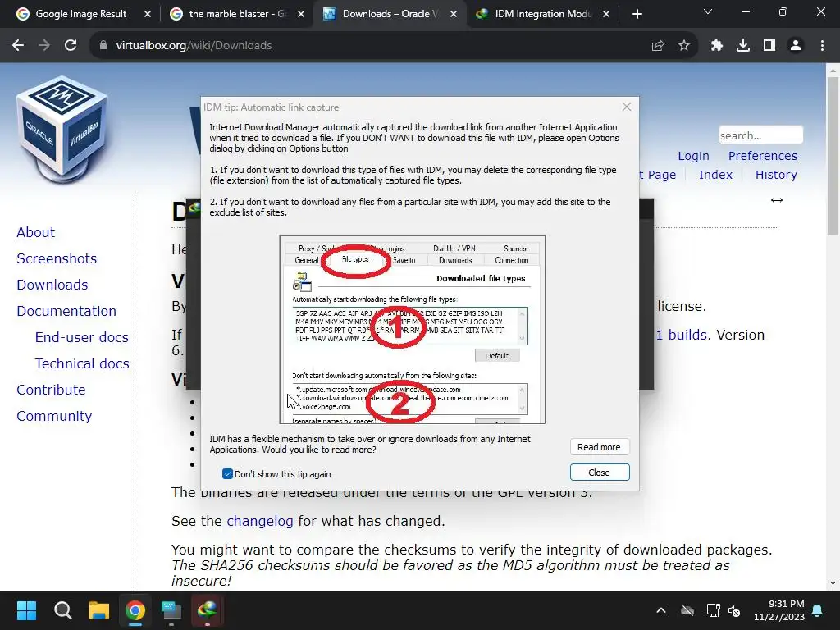Open Windows taskbar search
The image size is (840, 630).
tap(62, 610)
